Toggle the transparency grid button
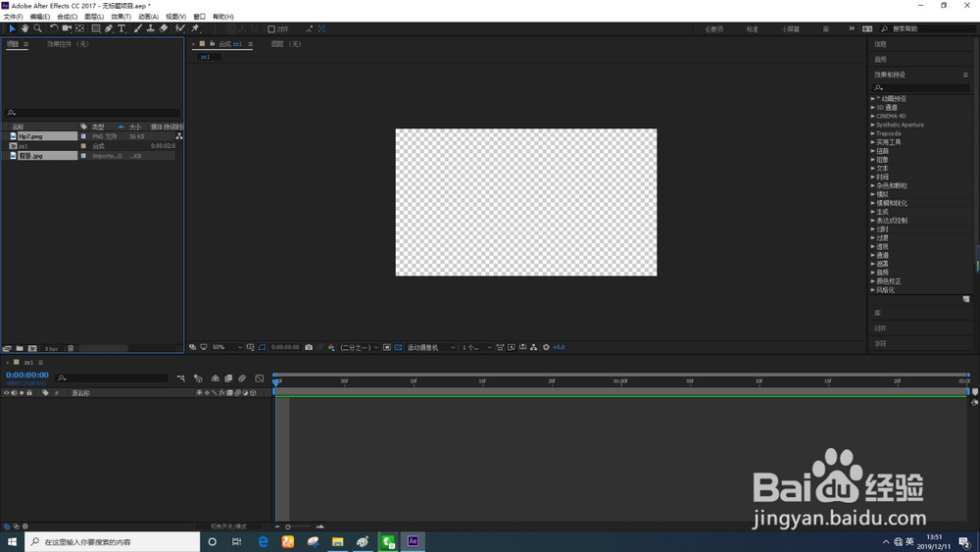The width and height of the screenshot is (980, 552). click(x=398, y=348)
